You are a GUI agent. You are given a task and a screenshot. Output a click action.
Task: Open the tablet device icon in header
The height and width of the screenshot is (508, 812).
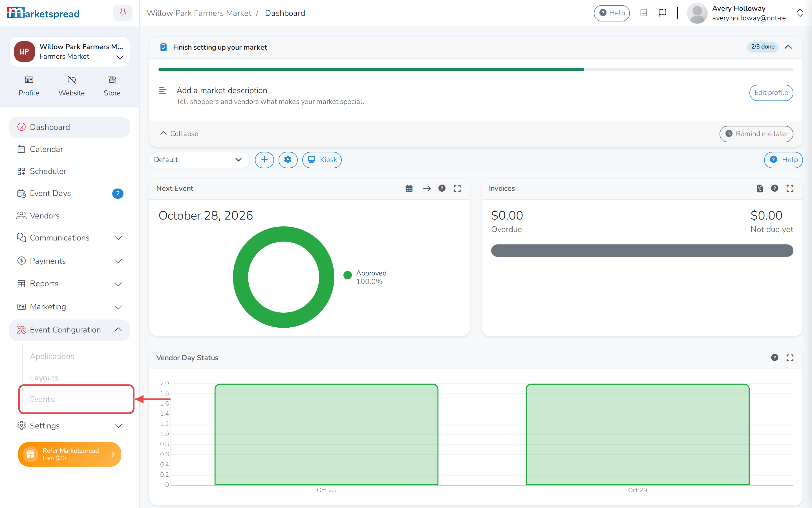coord(644,13)
